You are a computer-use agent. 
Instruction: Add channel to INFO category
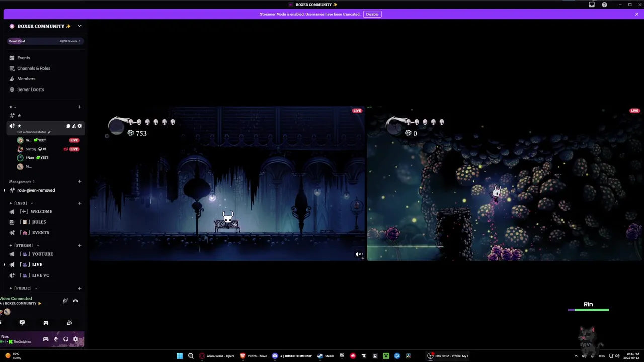(79, 203)
